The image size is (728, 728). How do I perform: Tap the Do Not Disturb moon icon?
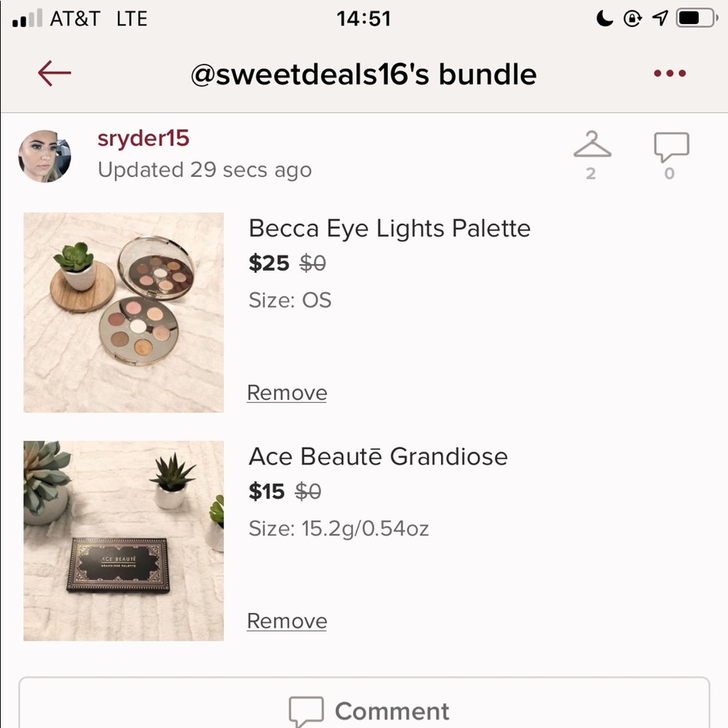click(605, 19)
